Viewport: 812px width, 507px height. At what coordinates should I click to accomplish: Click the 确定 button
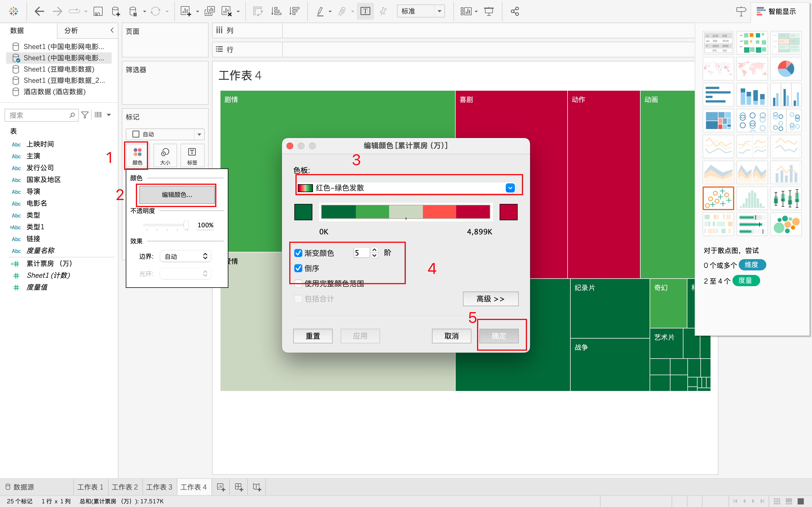pos(498,336)
